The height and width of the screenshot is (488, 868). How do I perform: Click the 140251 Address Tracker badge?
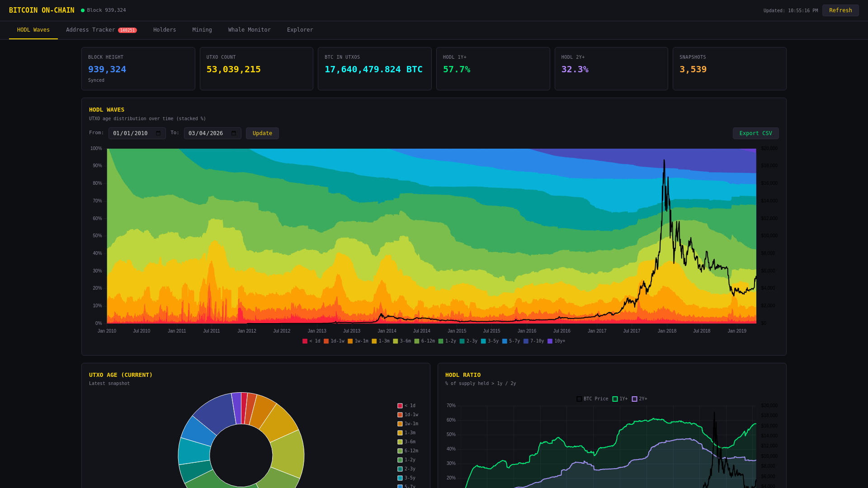click(x=127, y=30)
